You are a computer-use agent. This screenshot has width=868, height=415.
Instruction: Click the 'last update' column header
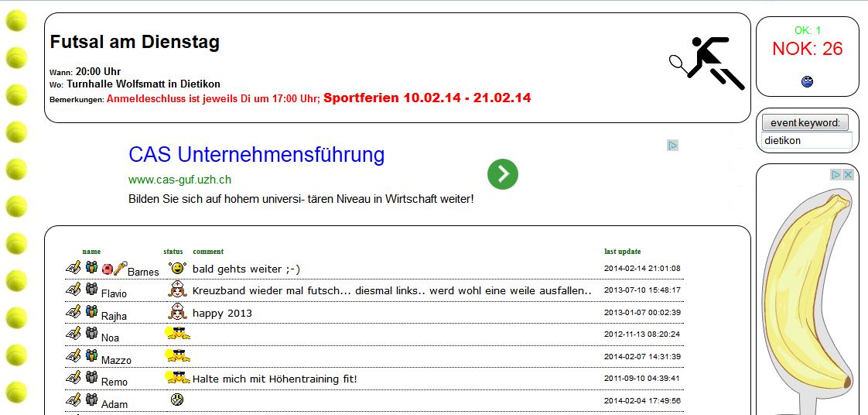click(x=622, y=252)
